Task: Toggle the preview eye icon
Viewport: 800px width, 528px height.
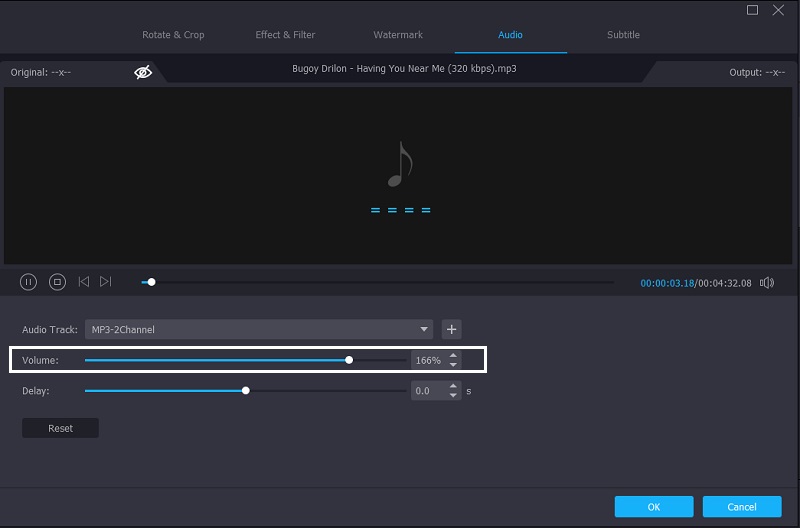Action: tap(143, 72)
